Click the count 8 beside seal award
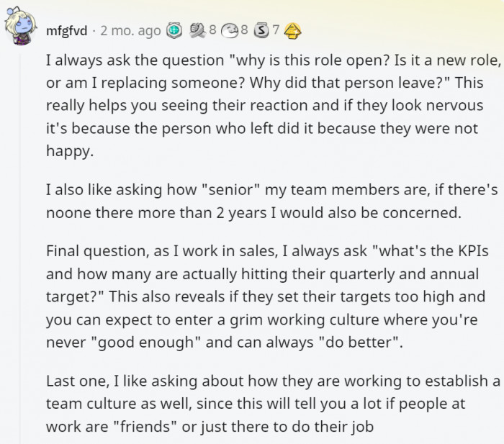Screen dimensions: 504x444 coord(244,30)
